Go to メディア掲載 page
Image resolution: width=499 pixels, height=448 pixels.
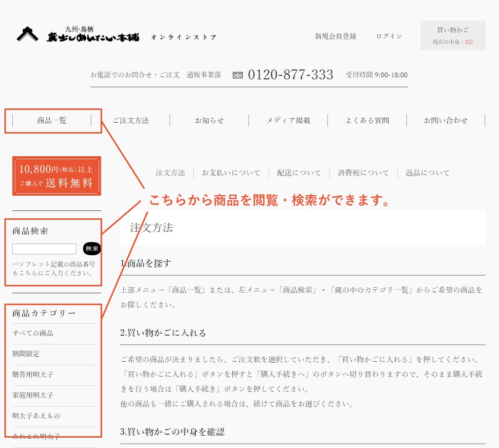pos(288,121)
